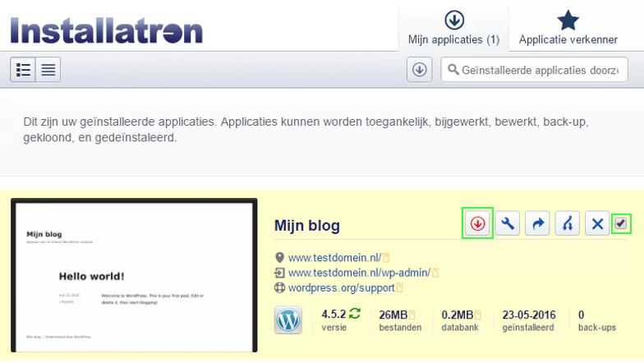
Task: Click the blue arrow backup icon
Action: (x=537, y=223)
